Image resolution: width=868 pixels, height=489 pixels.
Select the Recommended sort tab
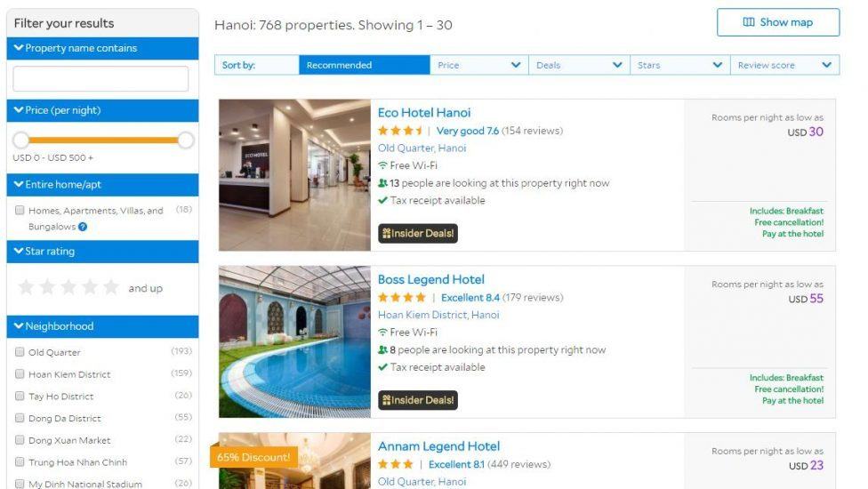[365, 65]
